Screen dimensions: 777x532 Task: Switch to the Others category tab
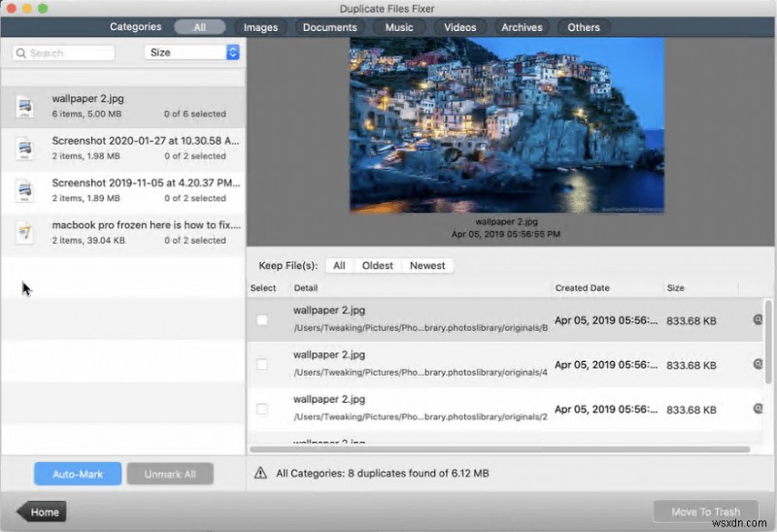point(584,27)
